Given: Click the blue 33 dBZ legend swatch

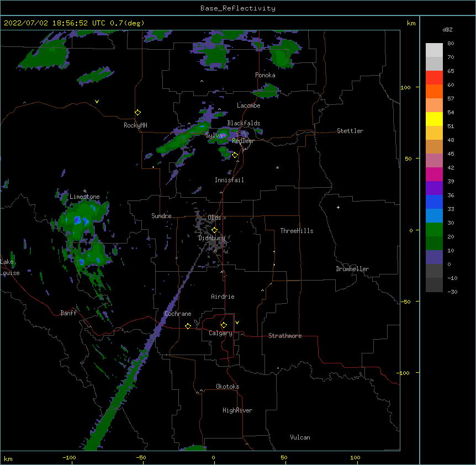Looking at the screenshot, I should pyautogui.click(x=434, y=202).
